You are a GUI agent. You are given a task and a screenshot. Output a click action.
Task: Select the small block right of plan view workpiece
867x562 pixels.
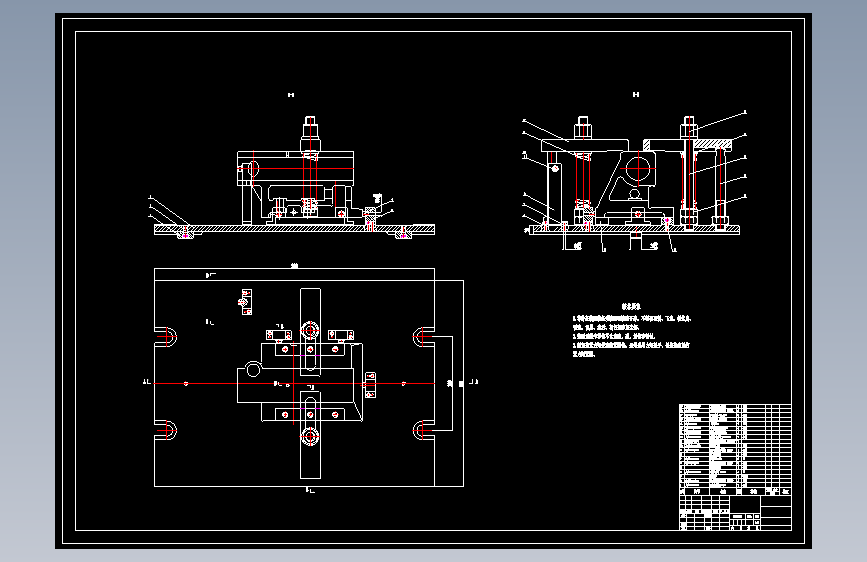370,385
